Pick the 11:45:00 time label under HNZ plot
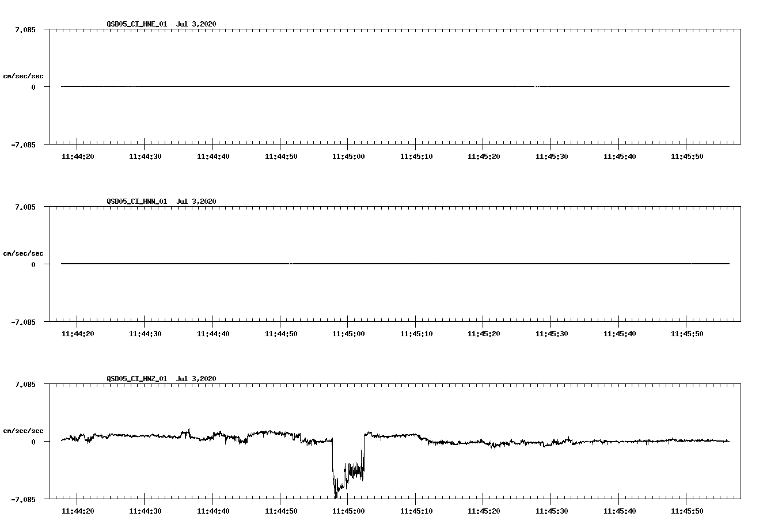 [348, 511]
